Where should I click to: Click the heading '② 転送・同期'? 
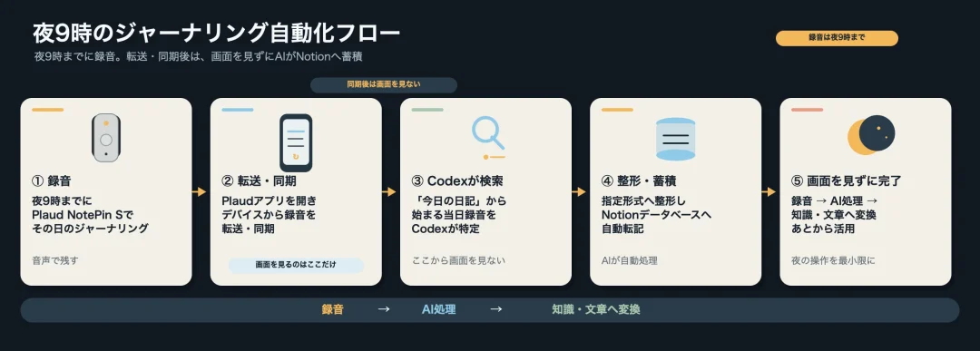click(x=259, y=181)
